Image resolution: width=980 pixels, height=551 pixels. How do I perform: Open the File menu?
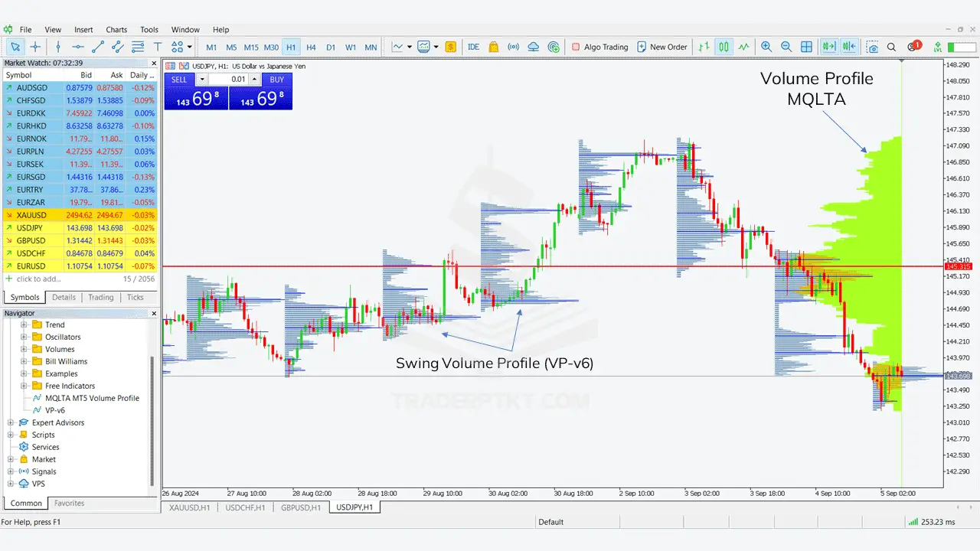(25, 30)
